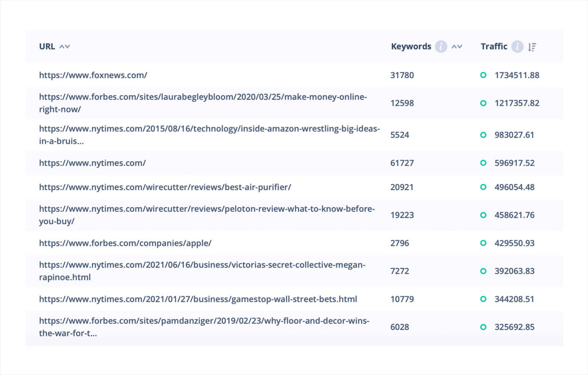Select traffic value 983027.61
This screenshot has width=588, height=375.
click(x=514, y=135)
